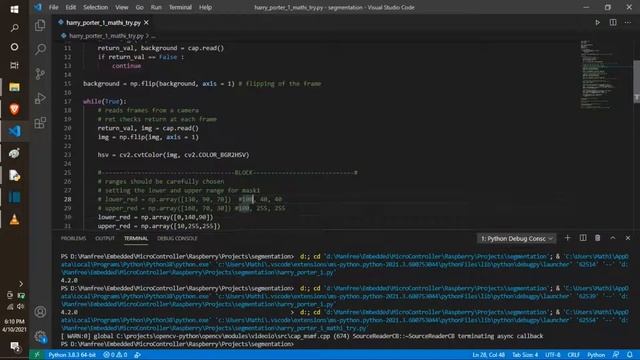Select the harry_porter_1_mathi_try.py editor tab

(103, 22)
